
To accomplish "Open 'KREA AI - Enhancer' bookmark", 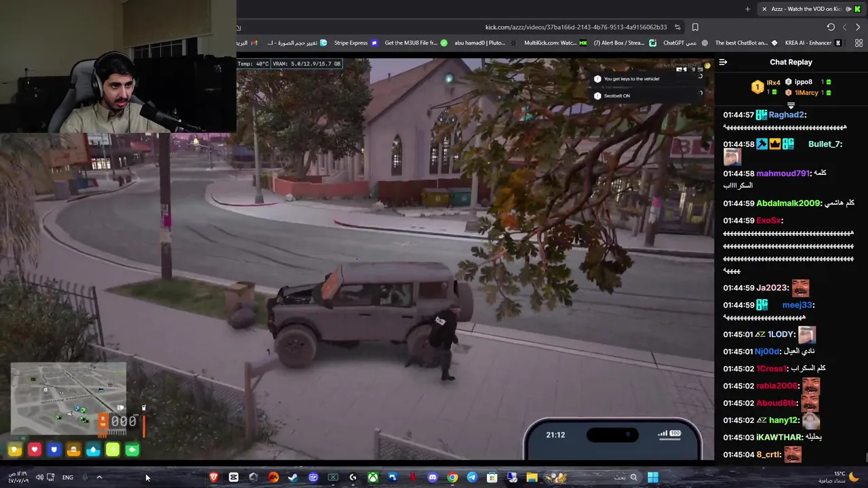I will [813, 43].
